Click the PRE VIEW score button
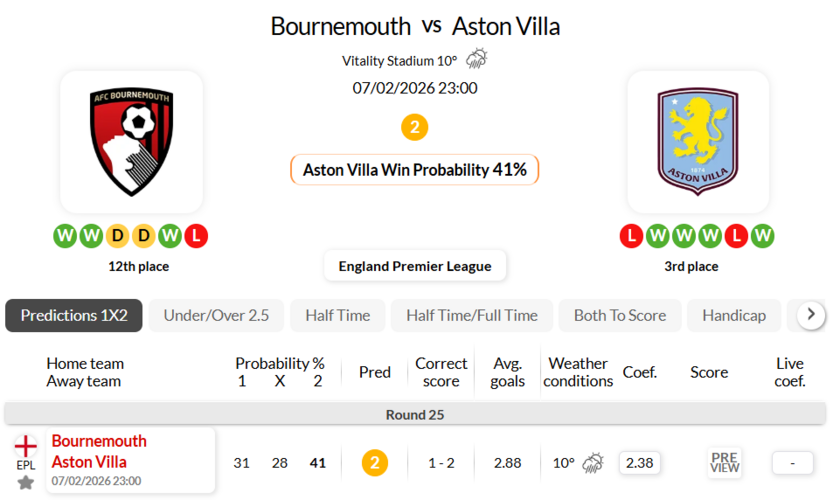Image resolution: width=840 pixels, height=500 pixels. 725,462
